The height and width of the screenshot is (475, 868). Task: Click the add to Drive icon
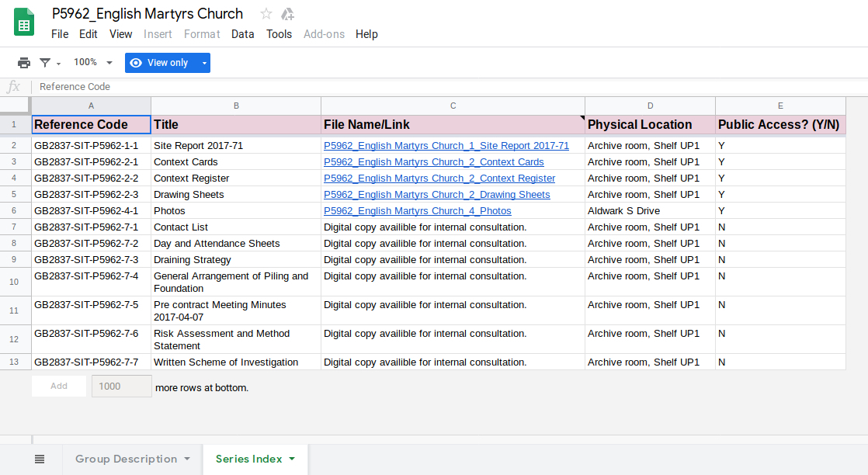(288, 14)
